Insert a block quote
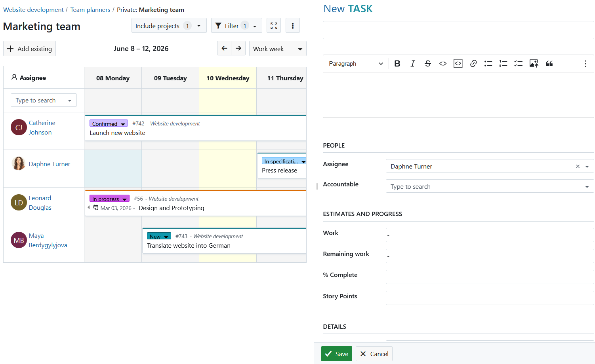Screen dimensions: 595x364 coord(549,64)
